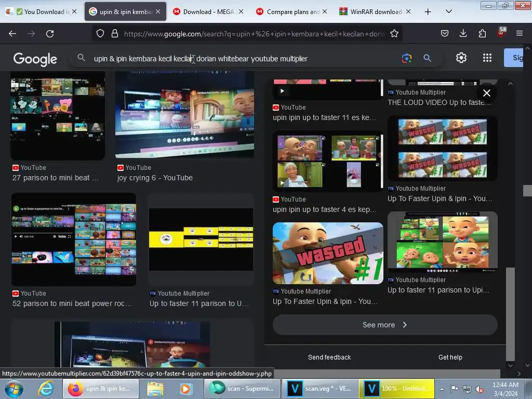Bookmark this page with the star icon
This screenshot has width=532, height=399.
click(x=394, y=34)
